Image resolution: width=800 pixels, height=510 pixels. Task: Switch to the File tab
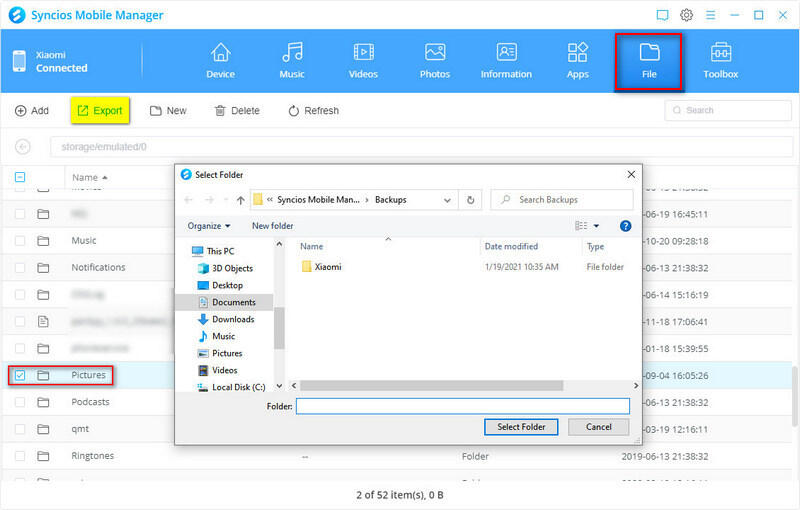pyautogui.click(x=649, y=60)
